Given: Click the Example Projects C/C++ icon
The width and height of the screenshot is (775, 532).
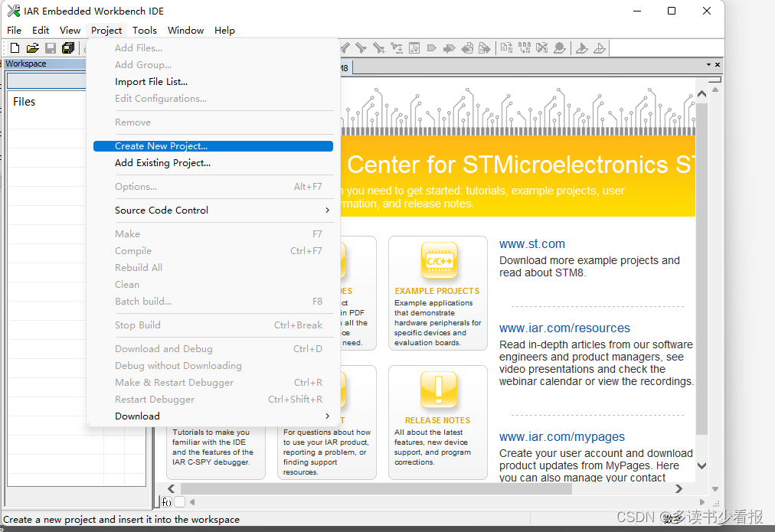Looking at the screenshot, I should [x=439, y=261].
